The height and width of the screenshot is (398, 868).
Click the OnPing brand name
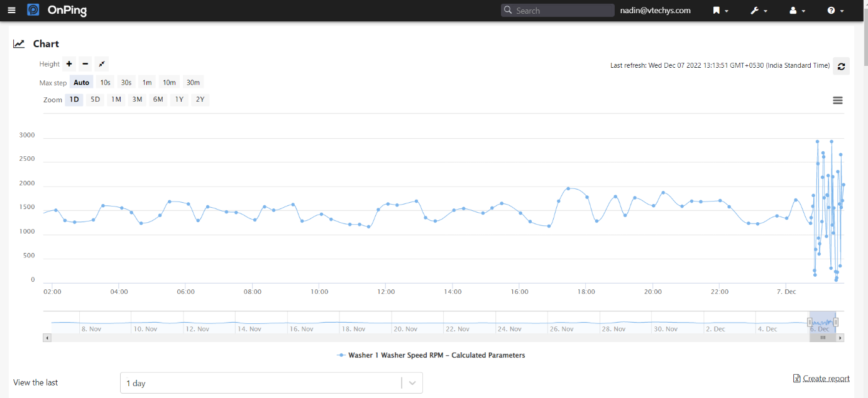pyautogui.click(x=67, y=11)
